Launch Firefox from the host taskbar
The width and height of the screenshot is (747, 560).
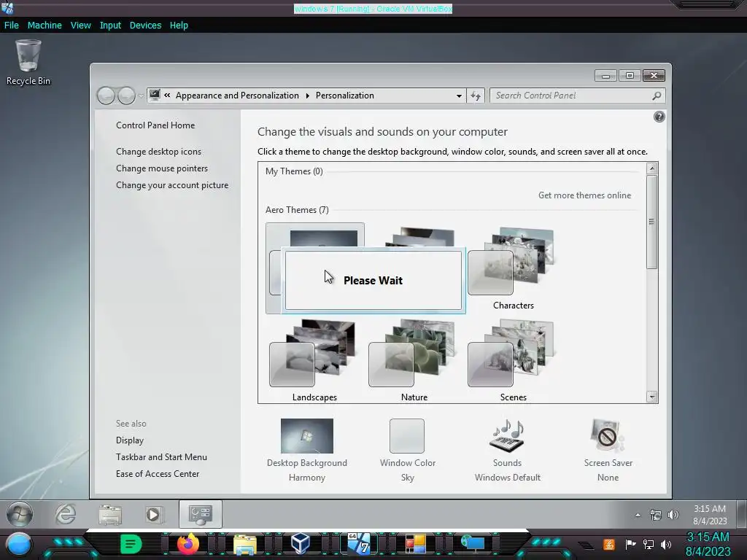pos(187,544)
